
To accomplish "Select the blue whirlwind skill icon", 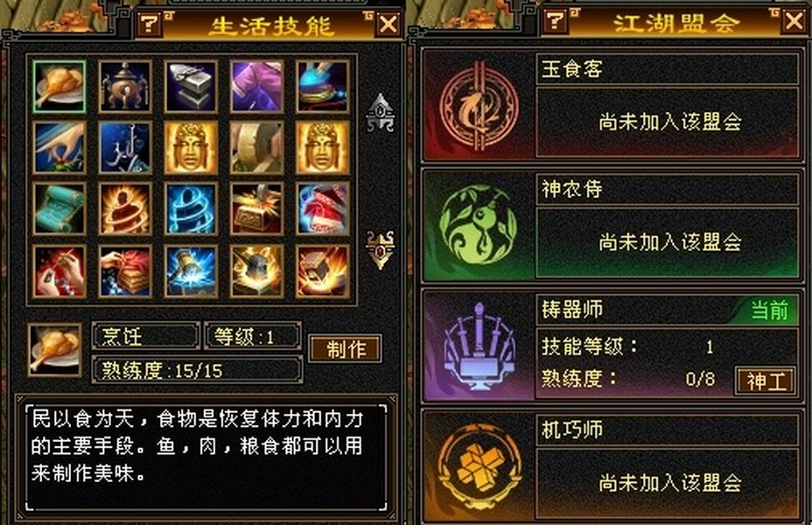I will [x=191, y=209].
